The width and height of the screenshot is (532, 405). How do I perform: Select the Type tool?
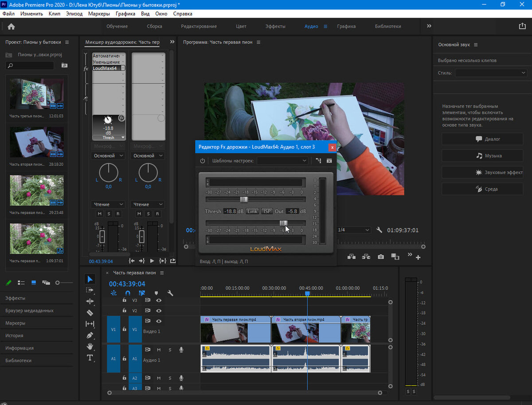coord(90,358)
